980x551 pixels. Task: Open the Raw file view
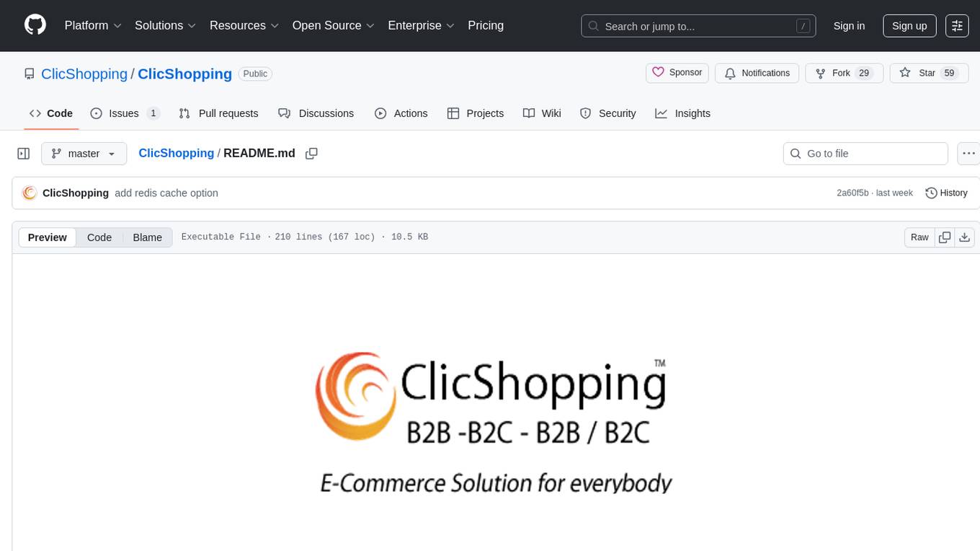[x=919, y=237]
